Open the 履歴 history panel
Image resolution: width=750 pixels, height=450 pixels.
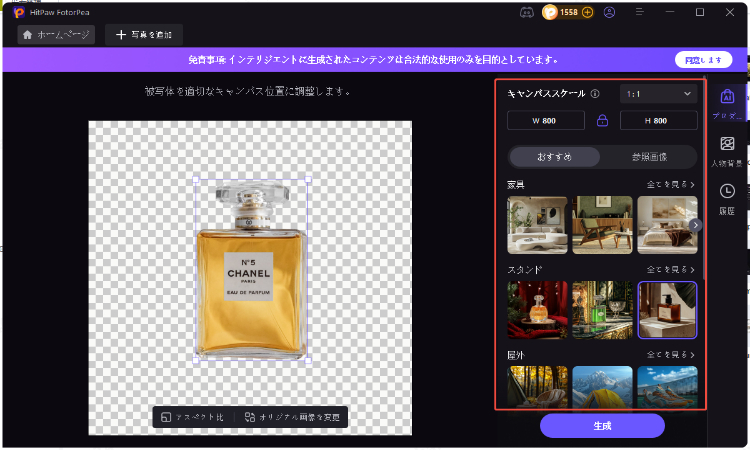click(727, 199)
